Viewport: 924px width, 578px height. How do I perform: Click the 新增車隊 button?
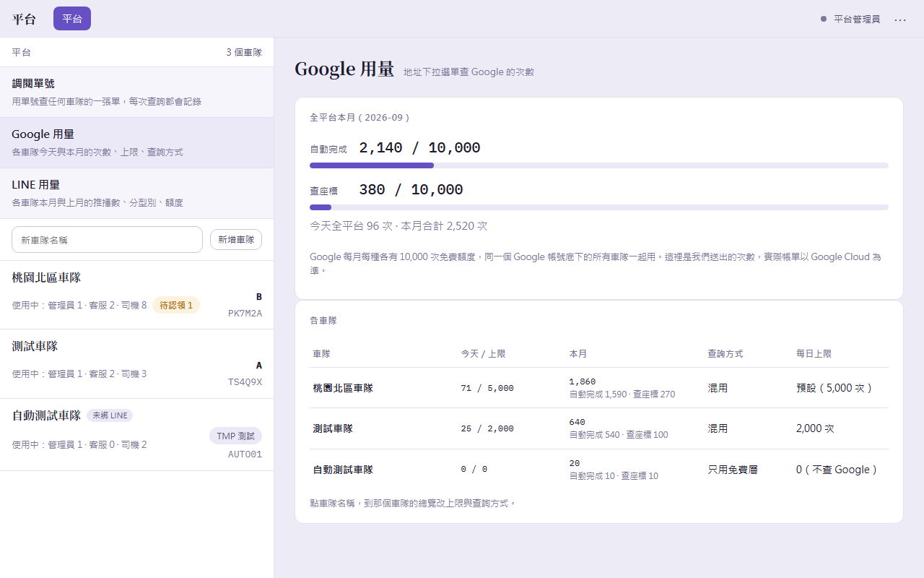pyautogui.click(x=236, y=240)
